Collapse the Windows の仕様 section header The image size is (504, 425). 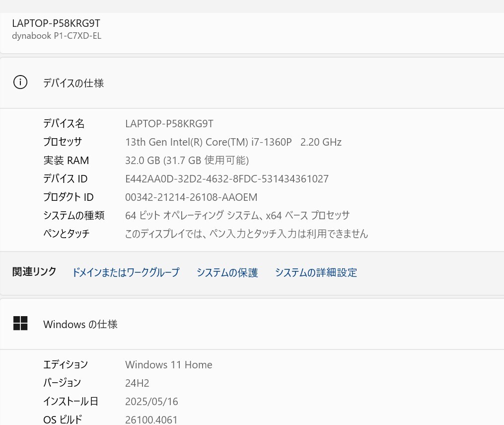(252, 324)
